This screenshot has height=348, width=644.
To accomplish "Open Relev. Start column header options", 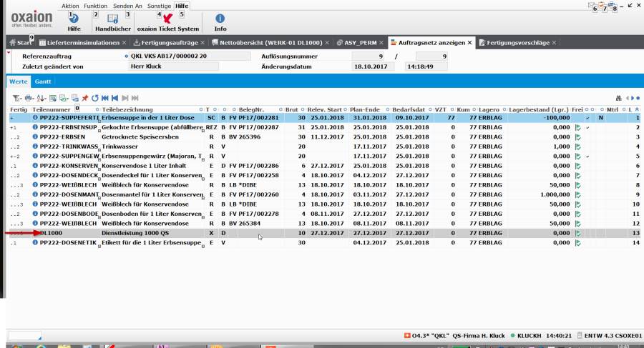I will coord(345,109).
